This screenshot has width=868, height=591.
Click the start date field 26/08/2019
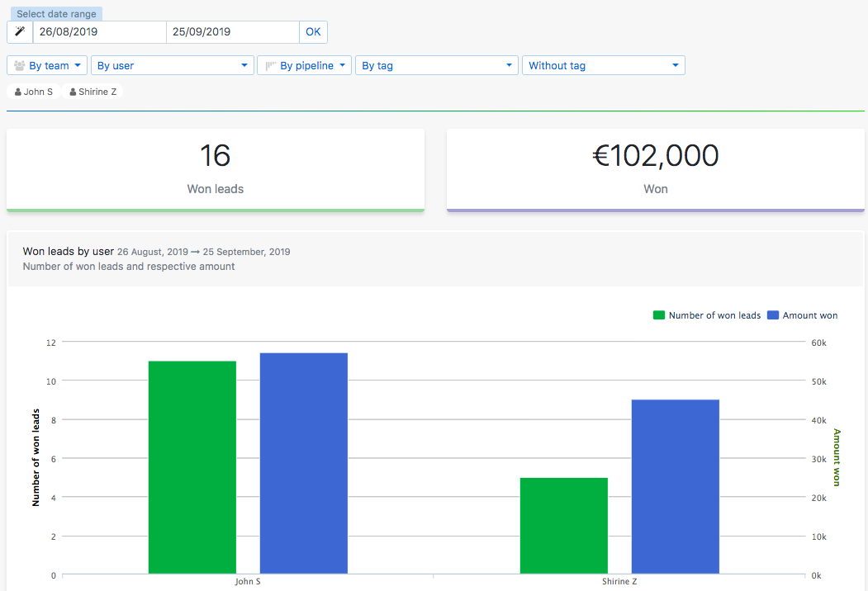(99, 32)
